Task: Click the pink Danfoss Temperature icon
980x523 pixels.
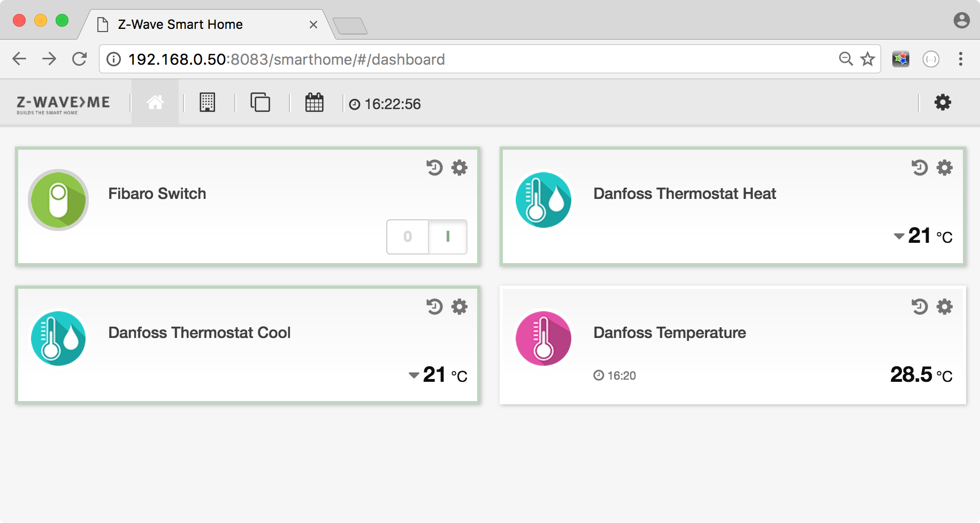Action: pos(543,339)
